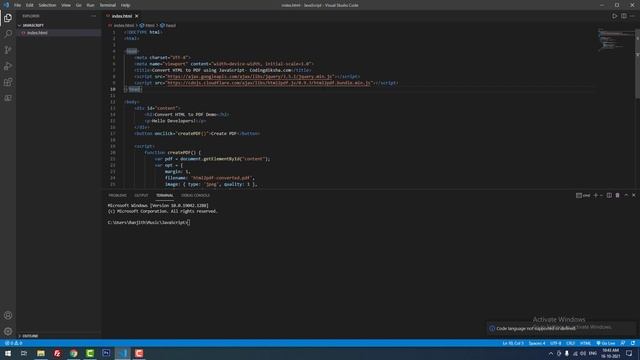The image size is (640, 360).
Task: Split the terminal panel
Action: 609,196
